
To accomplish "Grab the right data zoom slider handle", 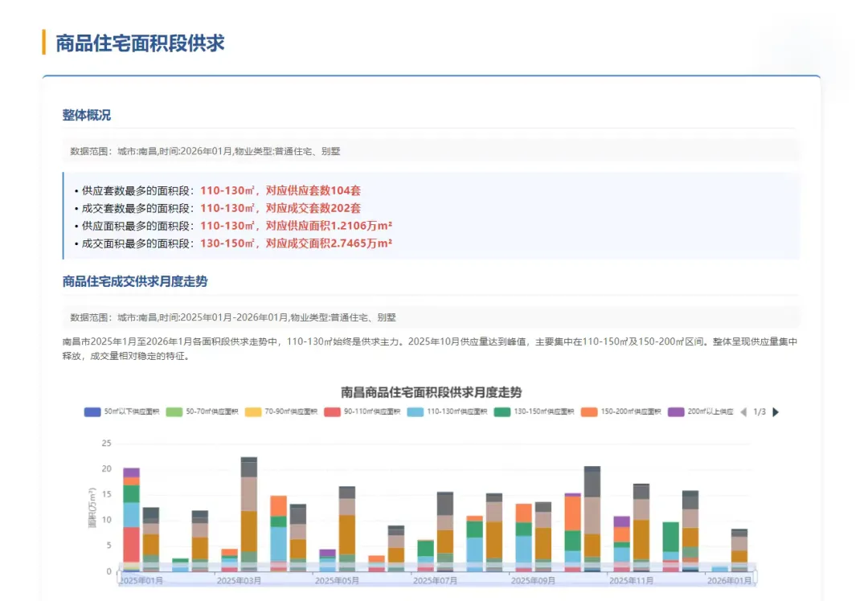I will (755, 577).
